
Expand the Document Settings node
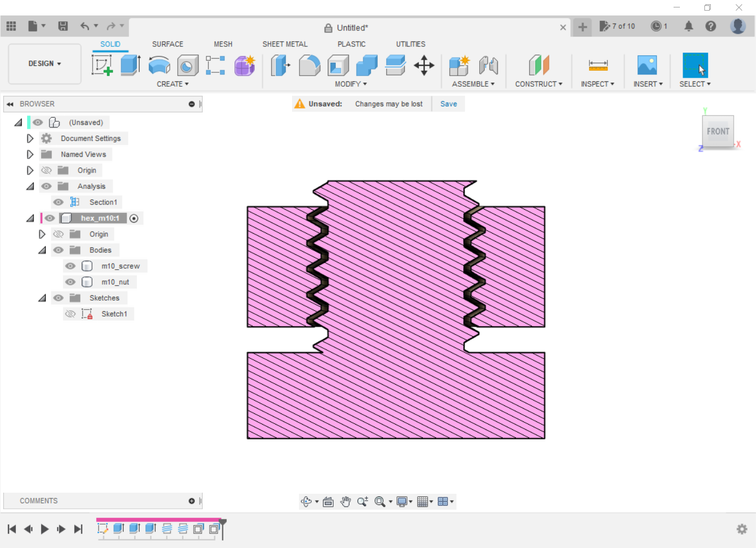[x=30, y=138]
